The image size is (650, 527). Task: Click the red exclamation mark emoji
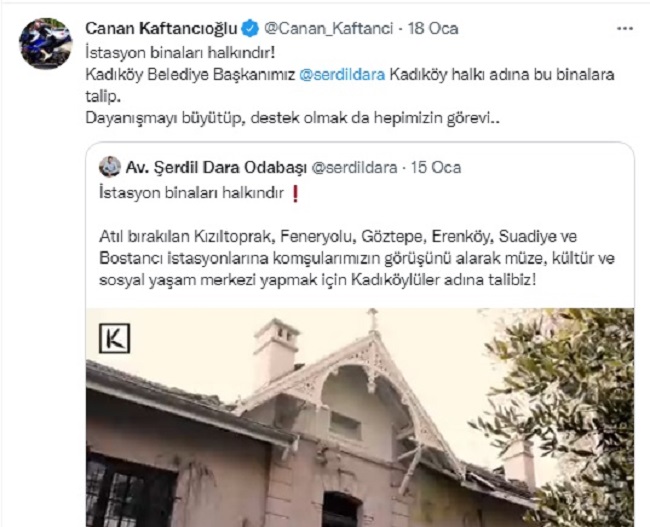click(x=295, y=194)
